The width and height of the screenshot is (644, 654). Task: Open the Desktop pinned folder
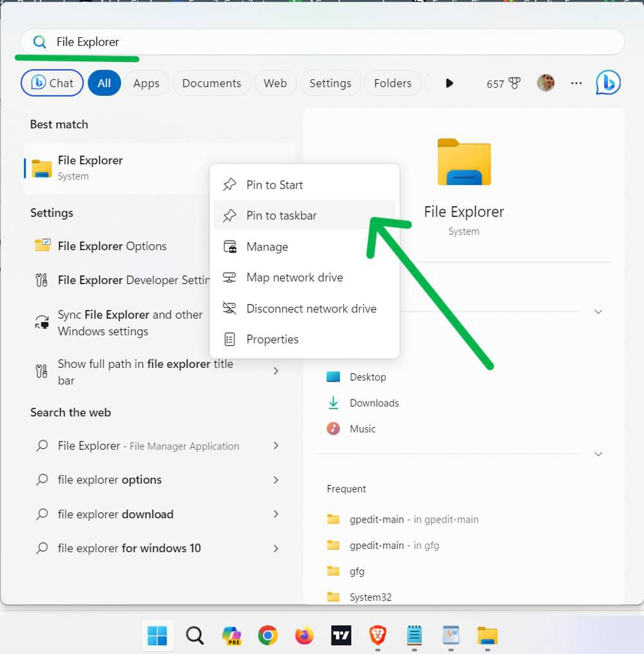coord(356,377)
